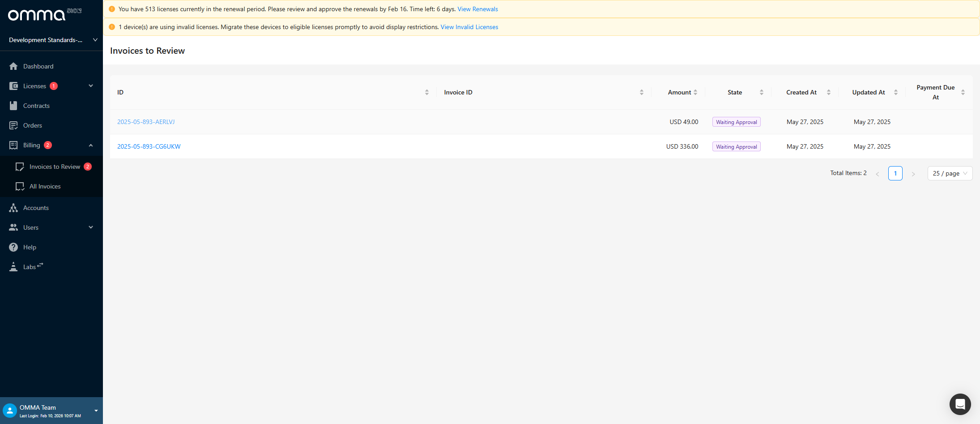
Task: Open invoice 2025-05-893-CG6UKW
Action: point(149,146)
